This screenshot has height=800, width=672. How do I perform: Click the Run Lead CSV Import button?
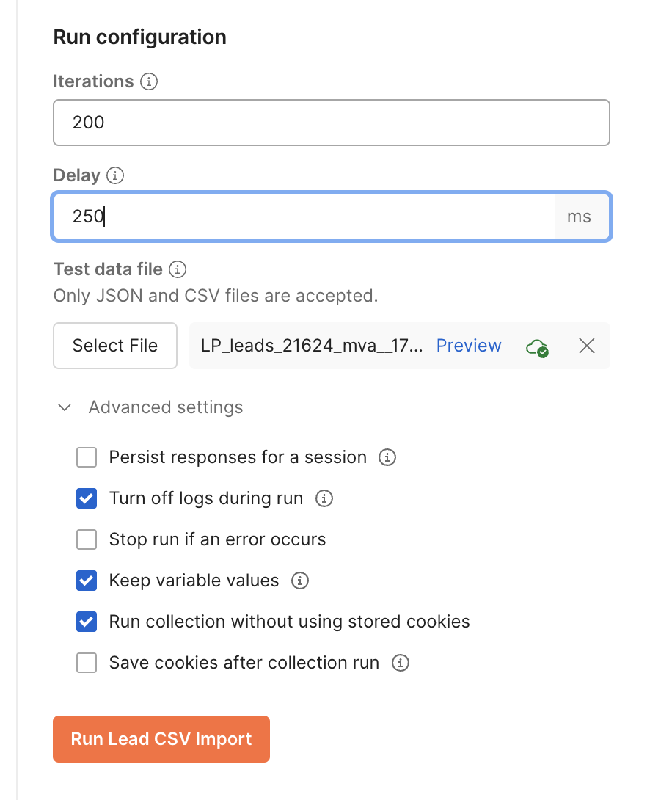161,739
